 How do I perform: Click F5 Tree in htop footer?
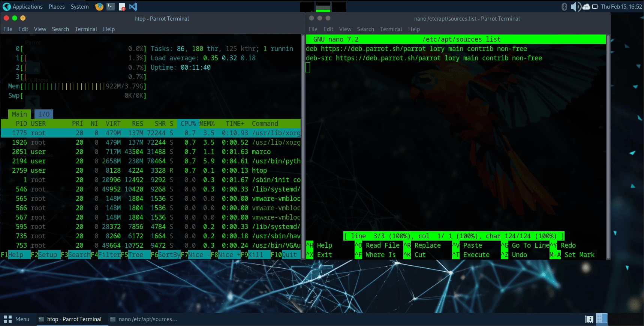click(x=136, y=255)
